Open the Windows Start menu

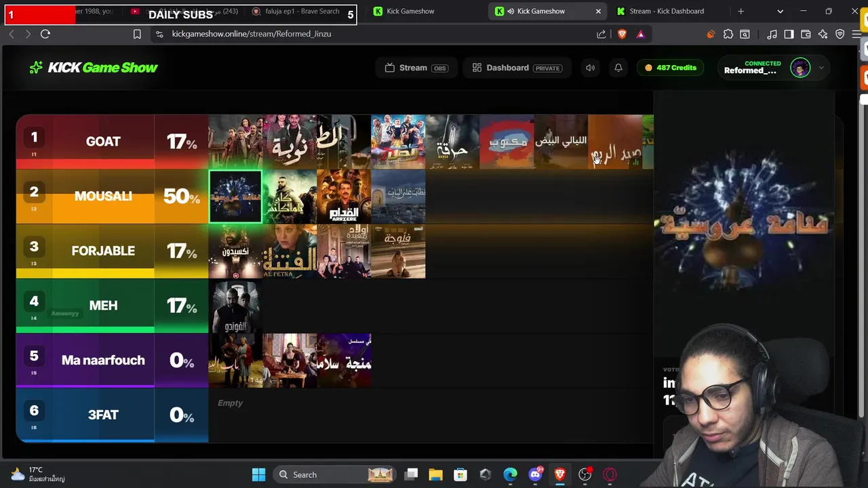pyautogui.click(x=258, y=474)
